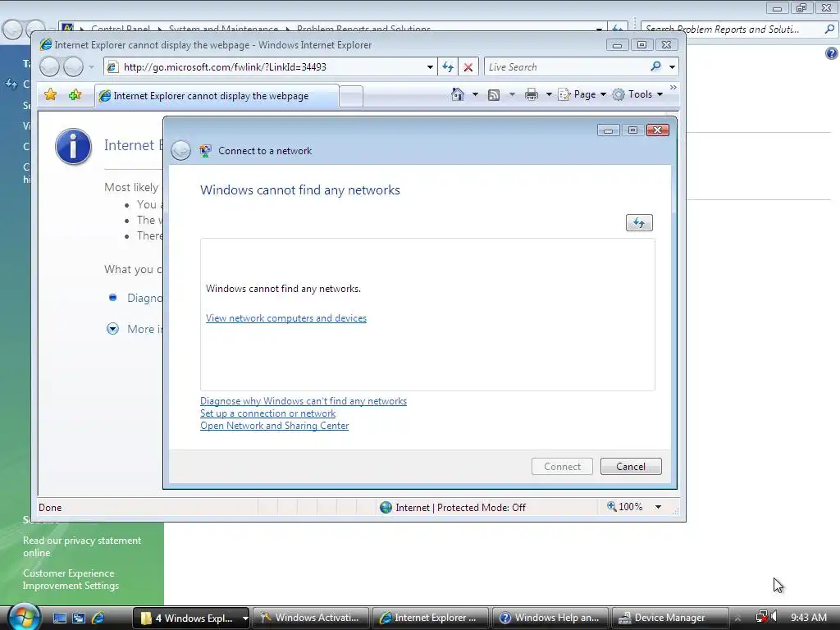The width and height of the screenshot is (840, 630).
Task: Click the taskbar clock 9:43 AM
Action: click(x=808, y=618)
